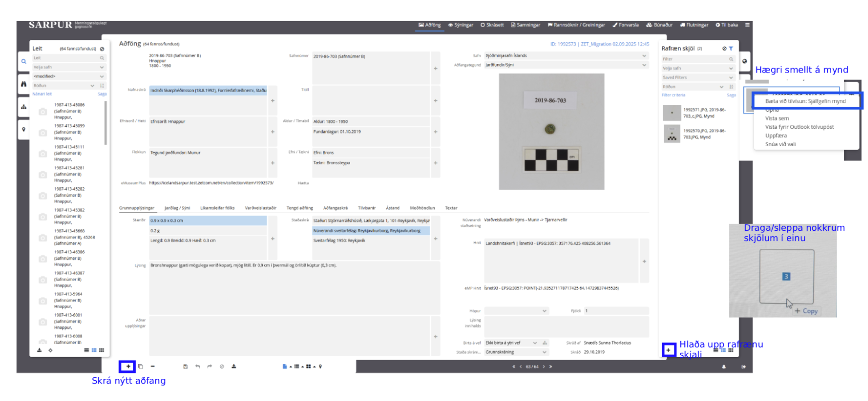Go to the next record after 63/64
The width and height of the screenshot is (868, 401).
(x=544, y=367)
